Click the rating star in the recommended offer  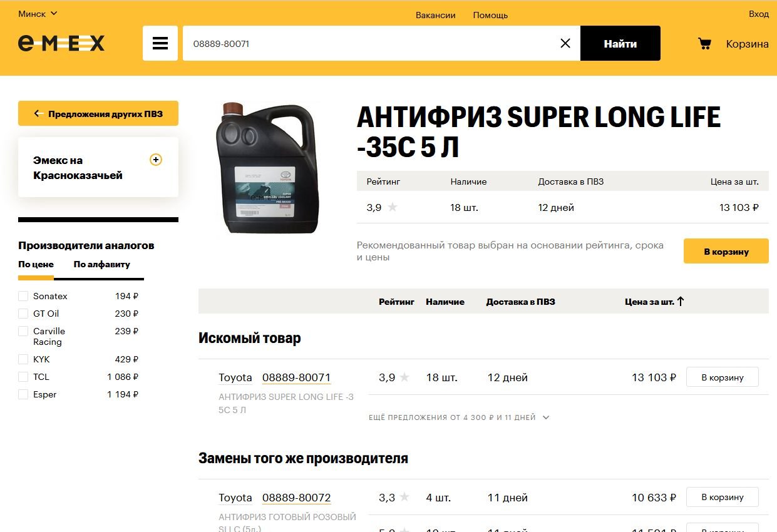pyautogui.click(x=393, y=207)
